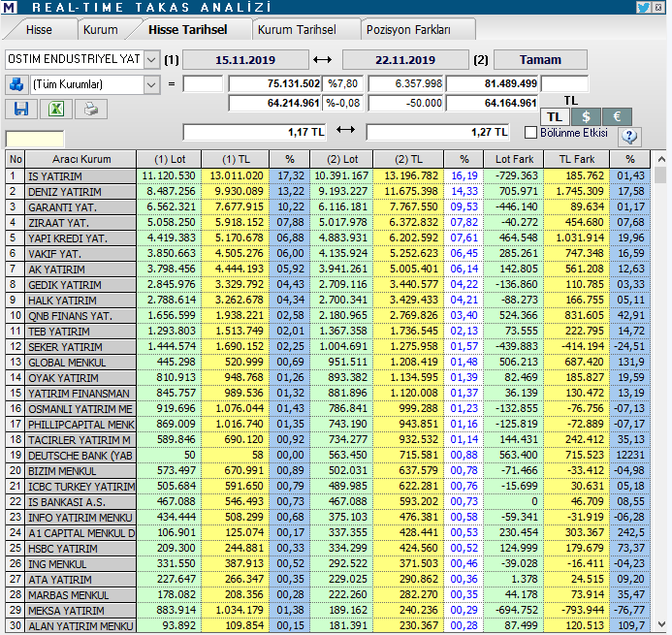Select the GLOBAL MENKUL row

(328, 362)
